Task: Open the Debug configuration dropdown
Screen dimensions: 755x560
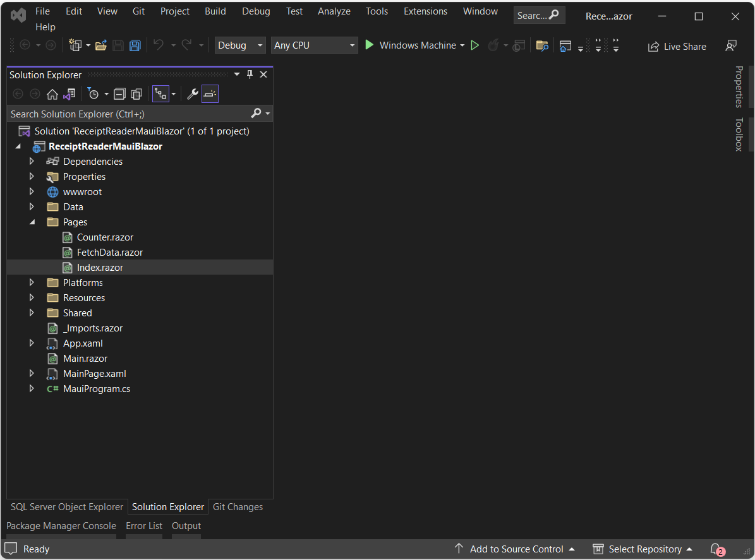Action: point(240,45)
